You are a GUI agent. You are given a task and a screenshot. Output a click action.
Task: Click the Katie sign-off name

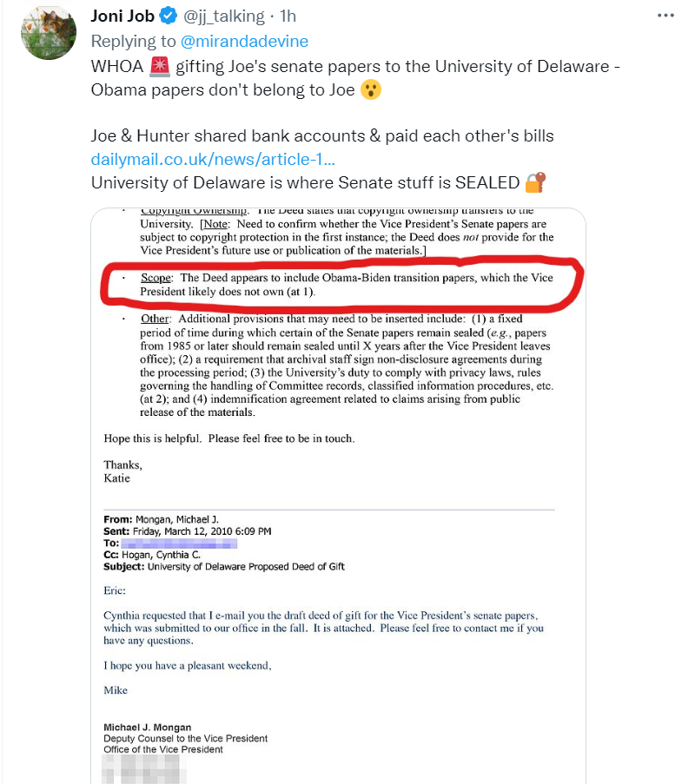pos(117,478)
